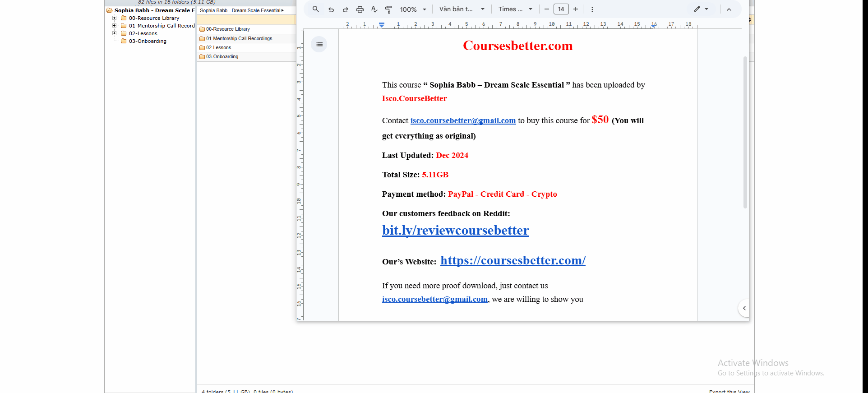Image resolution: width=868 pixels, height=393 pixels.
Task: Open the Văn bản text style dropdown
Action: coord(462,9)
